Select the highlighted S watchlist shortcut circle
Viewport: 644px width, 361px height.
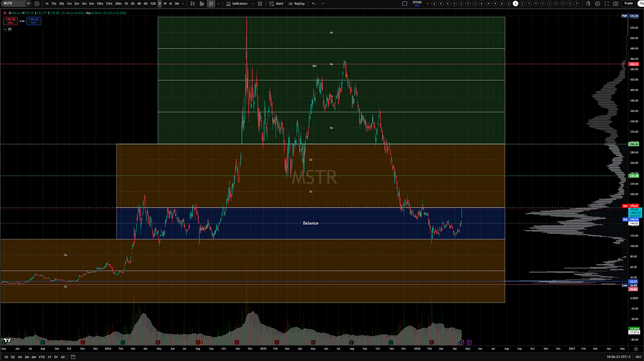[515, 3]
